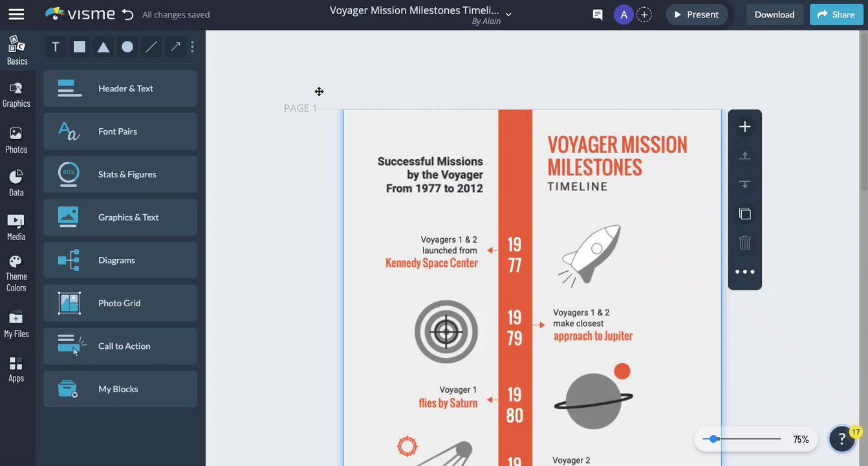Choose the Header & Text block
The height and width of the screenshot is (466, 868).
120,89
